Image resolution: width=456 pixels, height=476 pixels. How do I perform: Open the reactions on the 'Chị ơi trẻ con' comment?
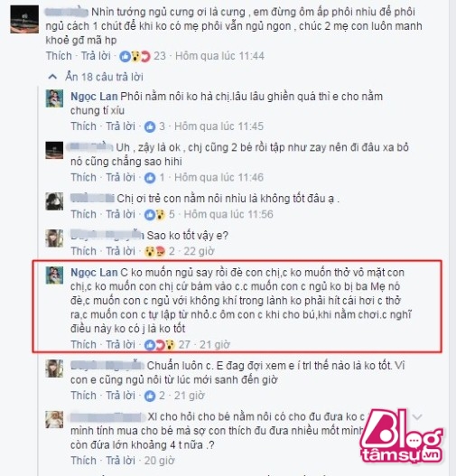[x=154, y=215]
